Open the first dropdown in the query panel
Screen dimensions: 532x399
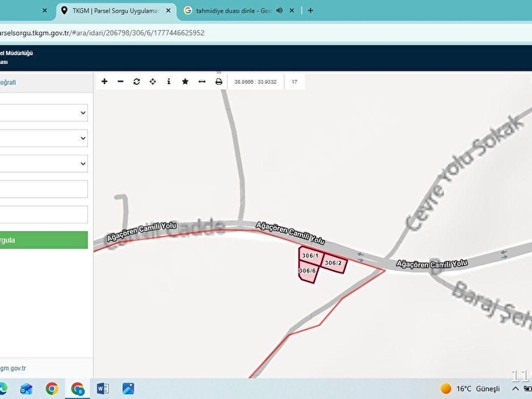[43, 113]
